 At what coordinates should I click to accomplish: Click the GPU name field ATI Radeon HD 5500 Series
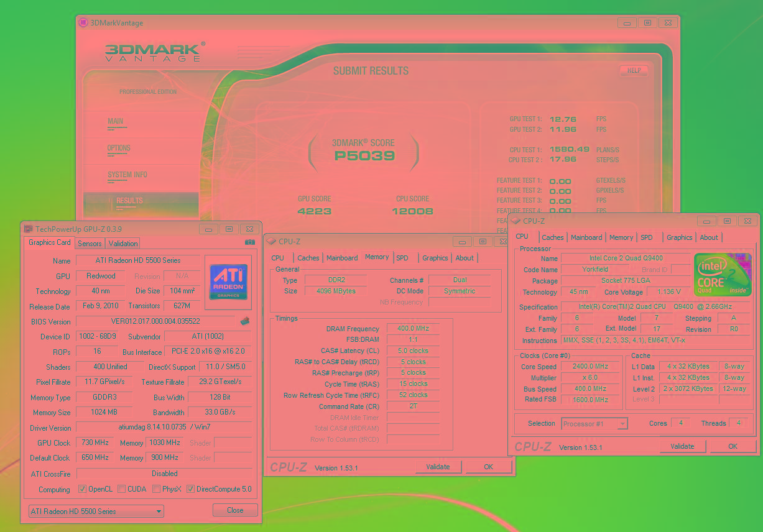138,260
